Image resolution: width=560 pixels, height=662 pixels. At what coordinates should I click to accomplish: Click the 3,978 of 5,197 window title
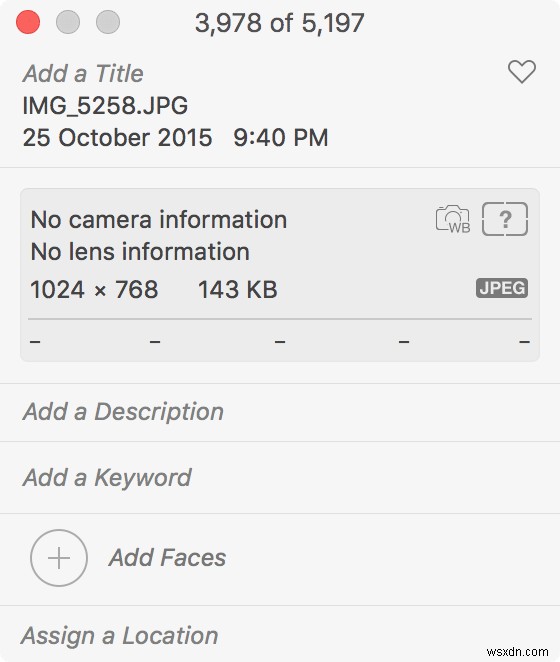click(280, 23)
